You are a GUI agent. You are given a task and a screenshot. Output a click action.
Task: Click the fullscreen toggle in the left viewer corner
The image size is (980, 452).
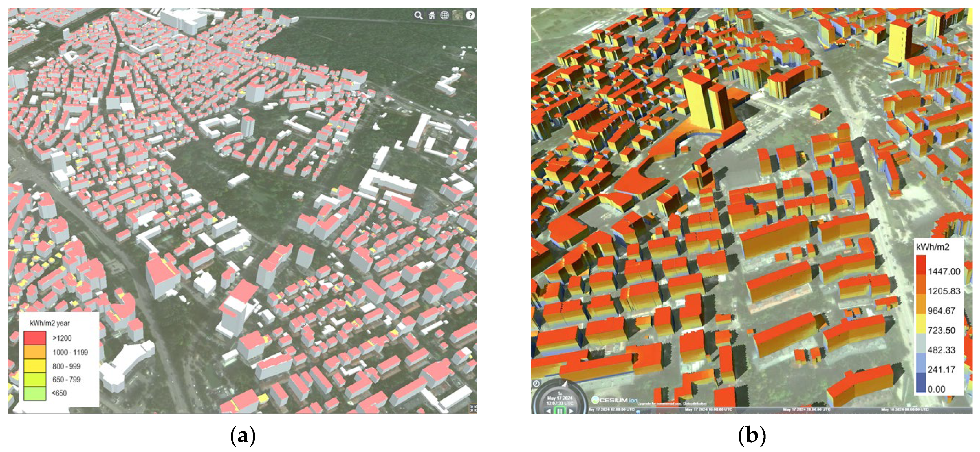(x=473, y=409)
